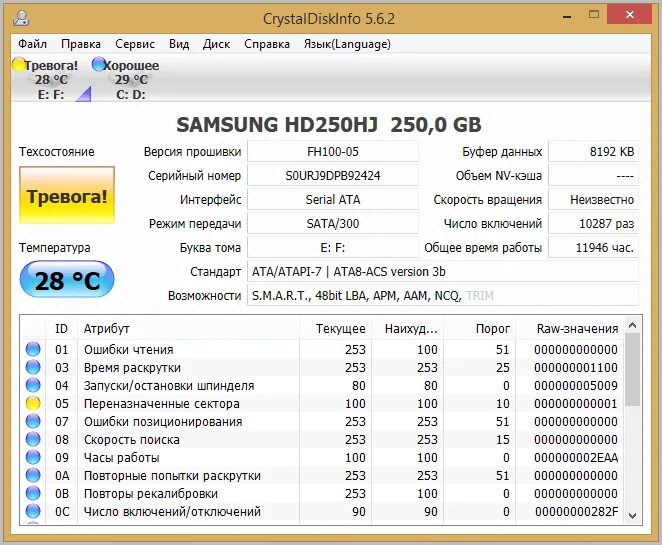This screenshot has width=662, height=545.
Task: Select attribute row Скорость поиска
Action: pos(323,439)
